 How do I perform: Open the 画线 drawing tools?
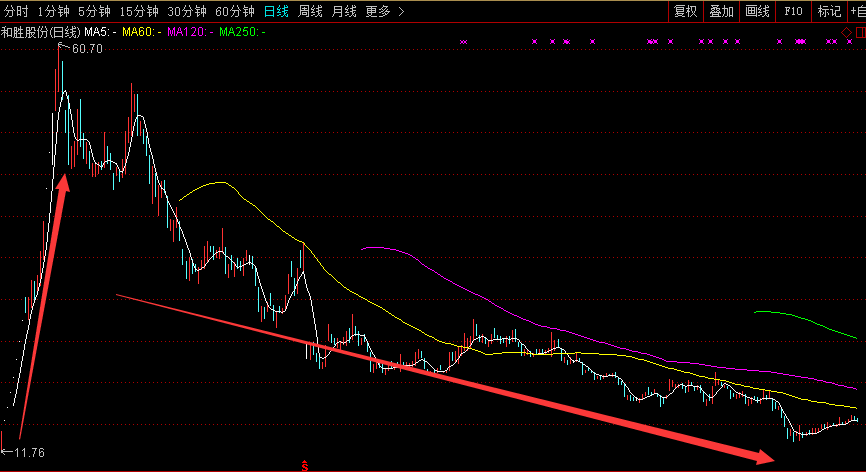pos(757,11)
